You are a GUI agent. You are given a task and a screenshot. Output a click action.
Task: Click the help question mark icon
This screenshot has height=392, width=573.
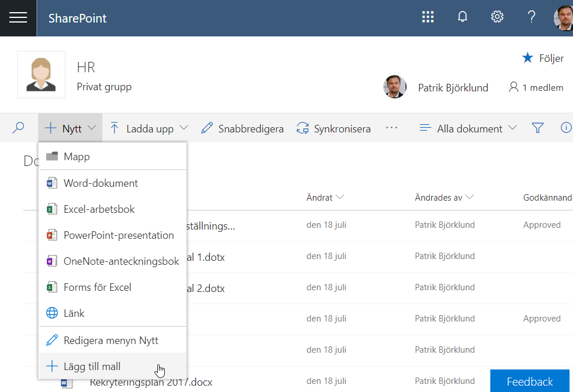pos(531,17)
